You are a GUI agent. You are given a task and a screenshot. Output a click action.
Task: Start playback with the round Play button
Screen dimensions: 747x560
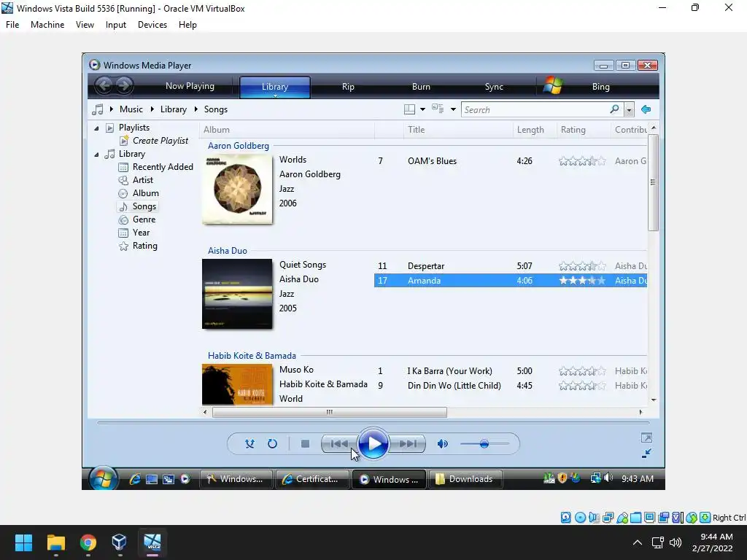pyautogui.click(x=373, y=444)
